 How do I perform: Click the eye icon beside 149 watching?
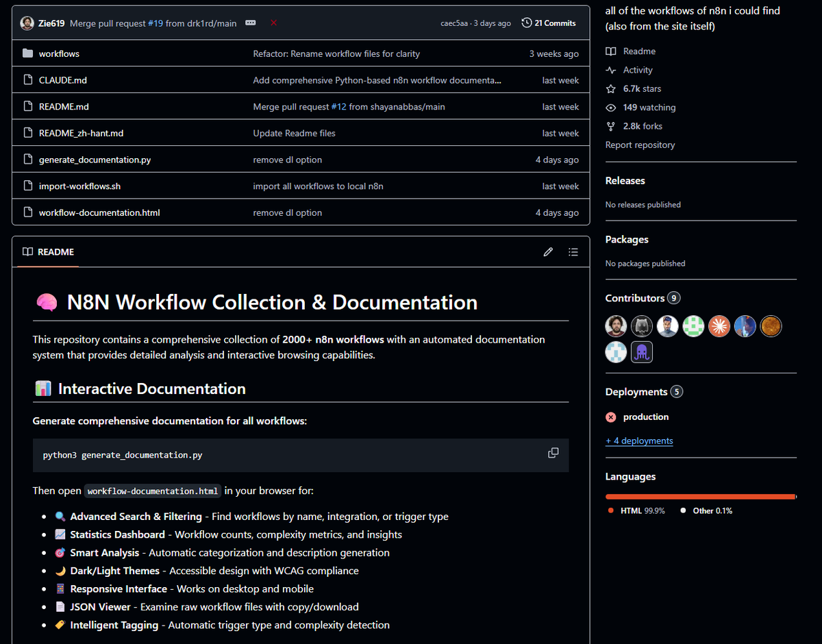pyautogui.click(x=611, y=108)
